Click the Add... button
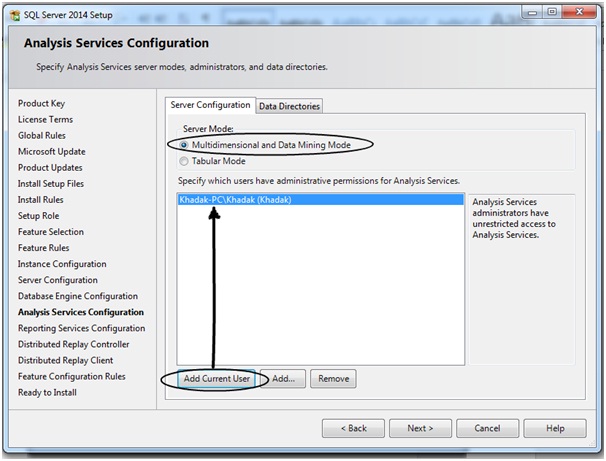This screenshot has height=461, width=606. point(283,379)
